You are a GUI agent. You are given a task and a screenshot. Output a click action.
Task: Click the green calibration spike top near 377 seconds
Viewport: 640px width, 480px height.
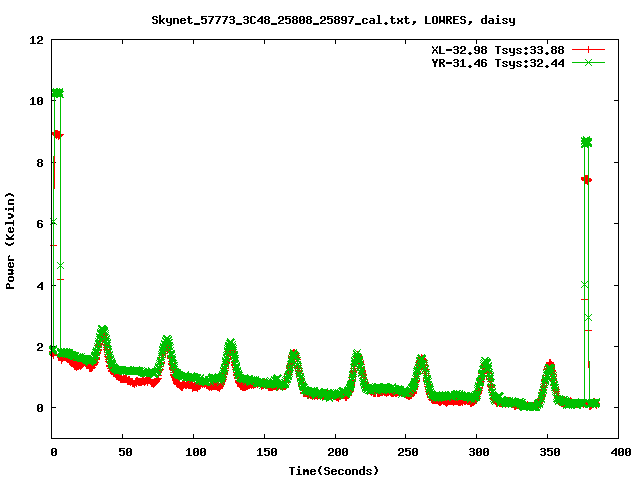tap(586, 143)
